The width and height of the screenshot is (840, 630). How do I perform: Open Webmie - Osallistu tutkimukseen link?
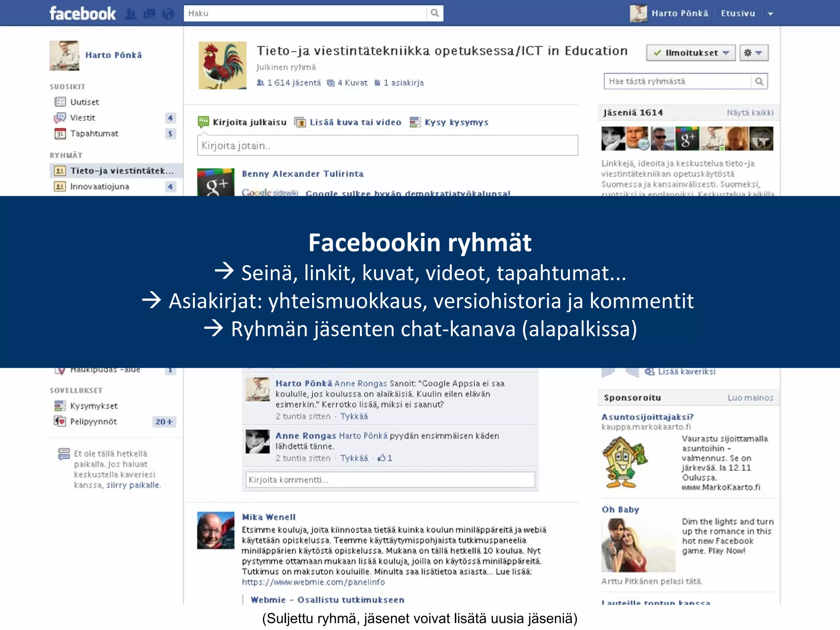click(327, 600)
